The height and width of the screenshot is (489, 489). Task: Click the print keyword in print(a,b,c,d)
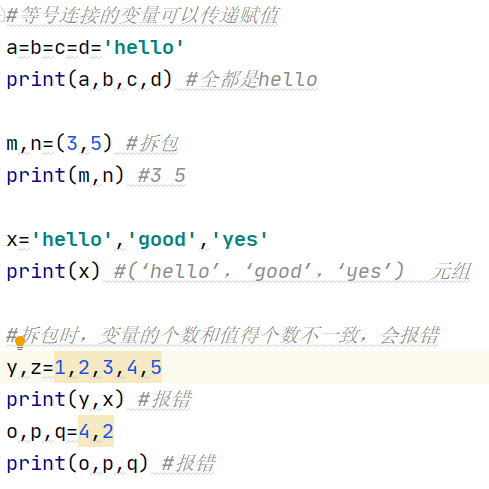36,80
